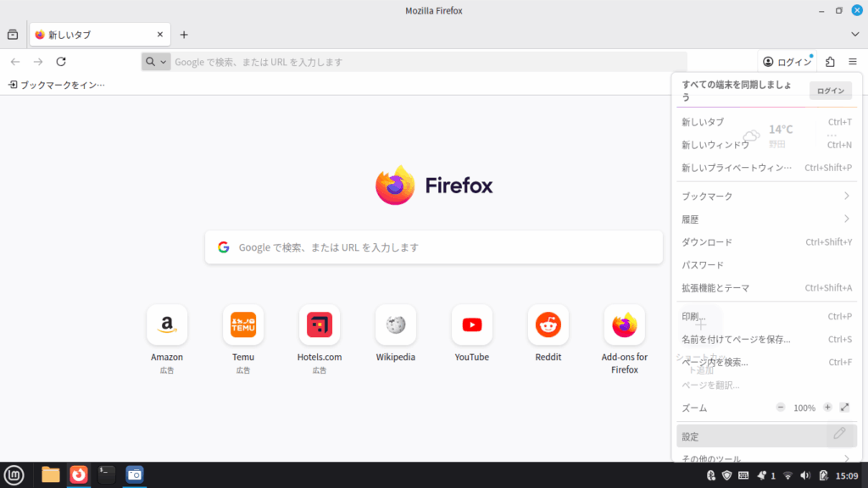Viewport: 868px width, 488px height.
Task: Click the ブックマークをインポート toolbar link
Action: tap(57, 85)
